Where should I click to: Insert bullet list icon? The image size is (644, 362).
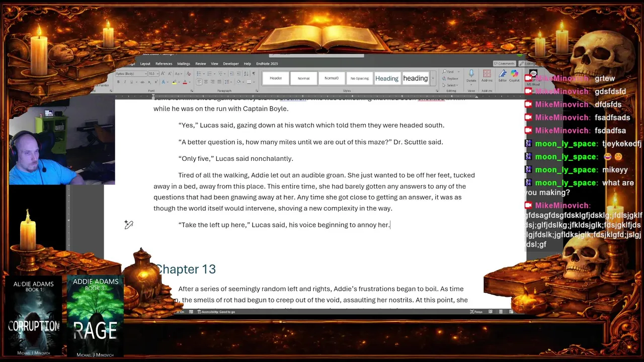(199, 73)
